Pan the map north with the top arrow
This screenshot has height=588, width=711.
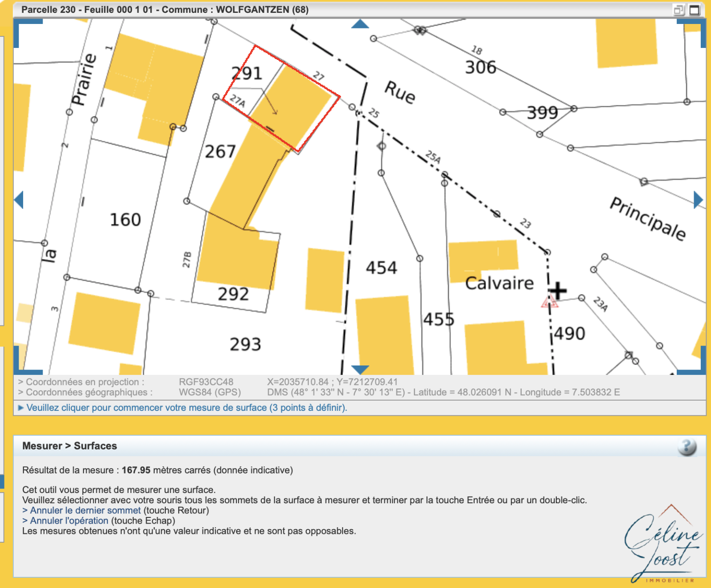pos(360,24)
